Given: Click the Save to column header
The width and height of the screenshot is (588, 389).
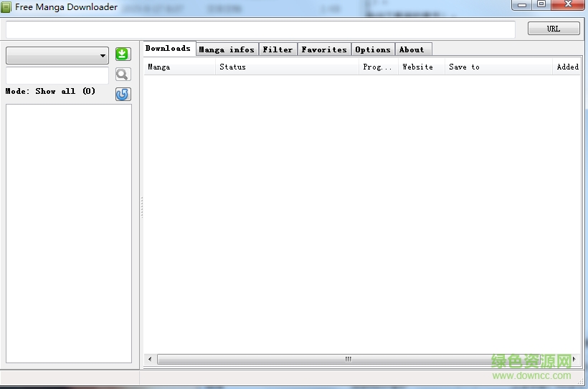Looking at the screenshot, I should point(498,67).
